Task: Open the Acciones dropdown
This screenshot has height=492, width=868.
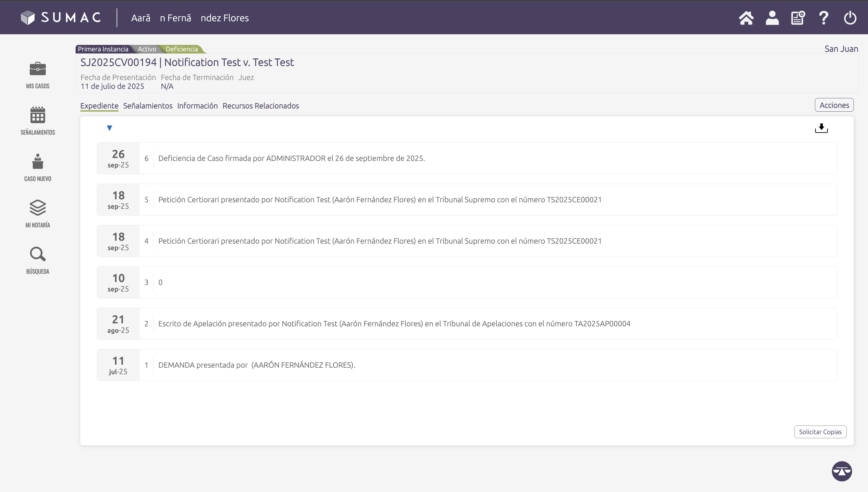Action: click(834, 105)
